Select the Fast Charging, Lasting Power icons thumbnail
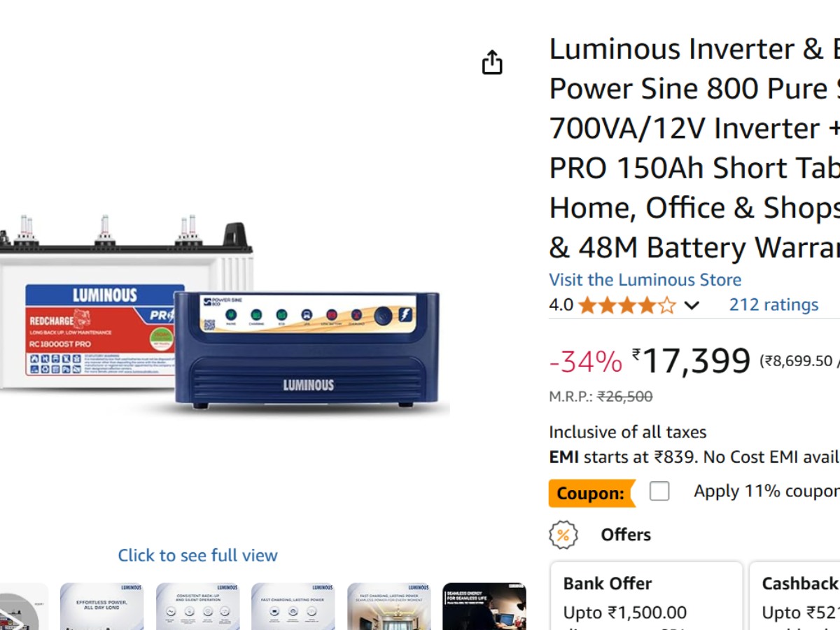 coord(293,606)
